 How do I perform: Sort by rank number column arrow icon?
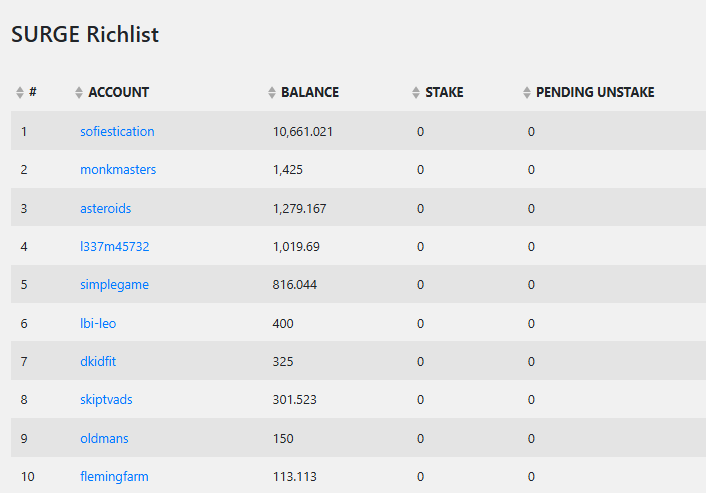(x=20, y=92)
